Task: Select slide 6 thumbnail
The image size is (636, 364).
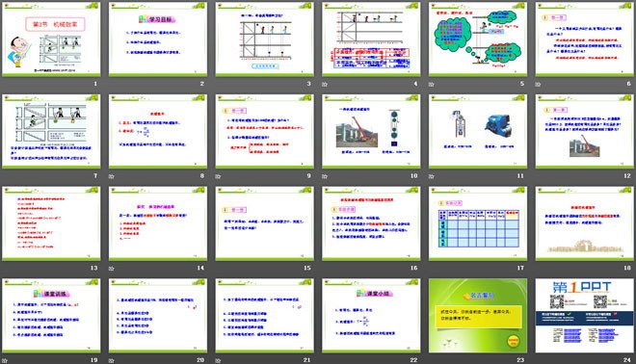Action: tap(585, 39)
